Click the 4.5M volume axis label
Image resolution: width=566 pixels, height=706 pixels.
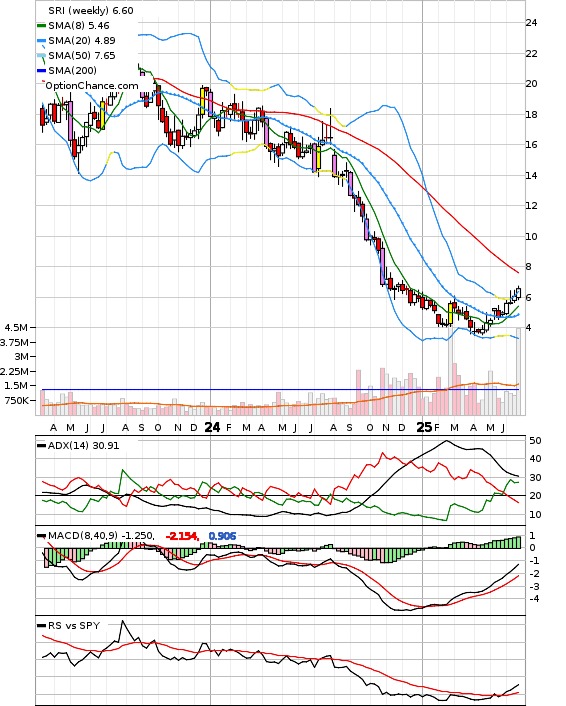(x=16, y=327)
